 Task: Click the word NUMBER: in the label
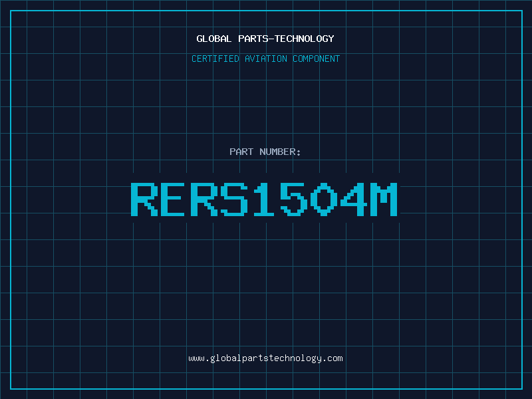tap(280, 152)
